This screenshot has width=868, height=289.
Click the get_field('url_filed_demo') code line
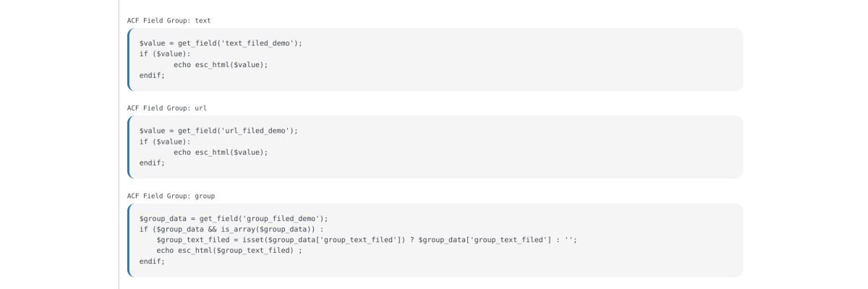[218, 131]
